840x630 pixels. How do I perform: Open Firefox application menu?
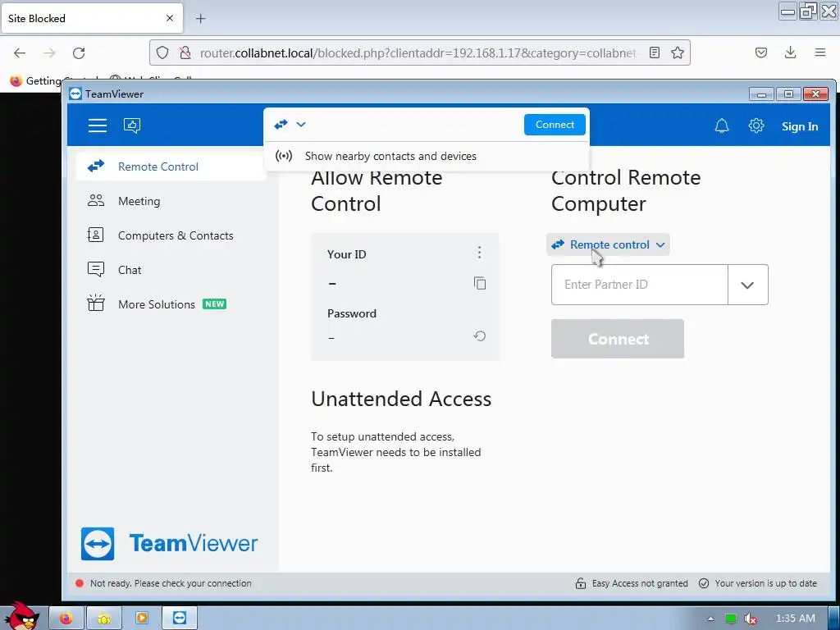(819, 52)
